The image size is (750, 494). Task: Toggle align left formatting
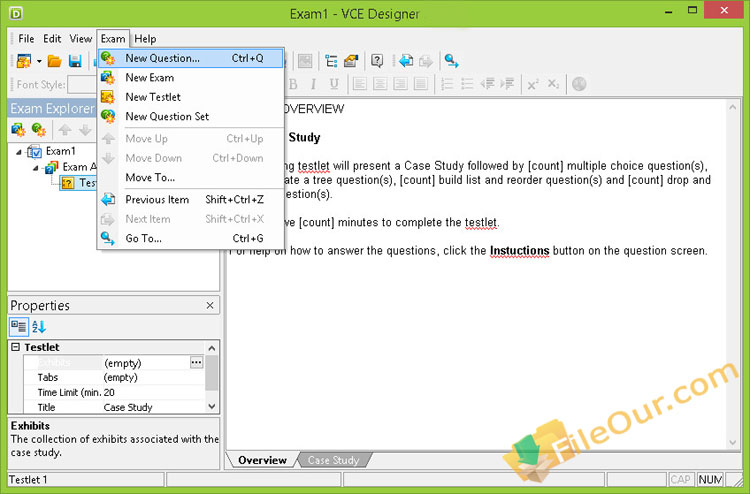pyautogui.click(x=360, y=84)
